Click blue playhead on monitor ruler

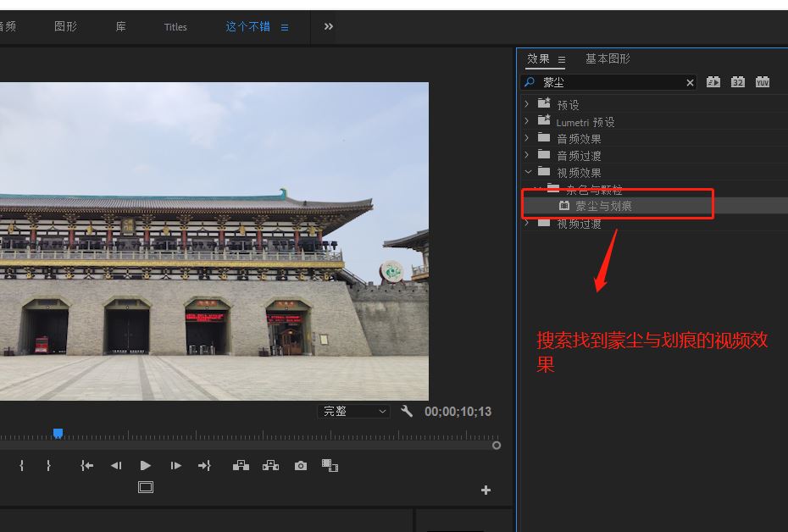58,433
